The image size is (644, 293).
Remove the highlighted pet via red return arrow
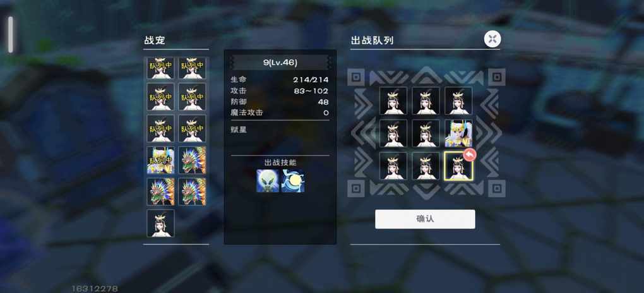pos(470,155)
